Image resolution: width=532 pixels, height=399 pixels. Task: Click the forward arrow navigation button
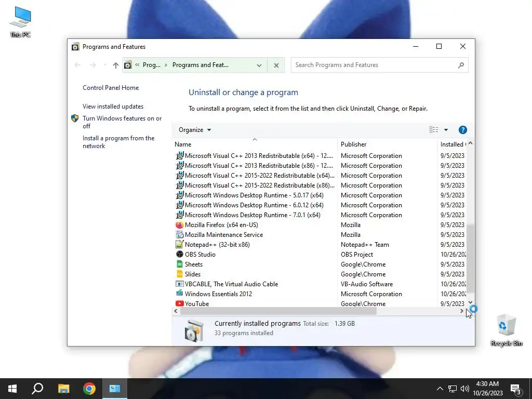pyautogui.click(x=92, y=65)
